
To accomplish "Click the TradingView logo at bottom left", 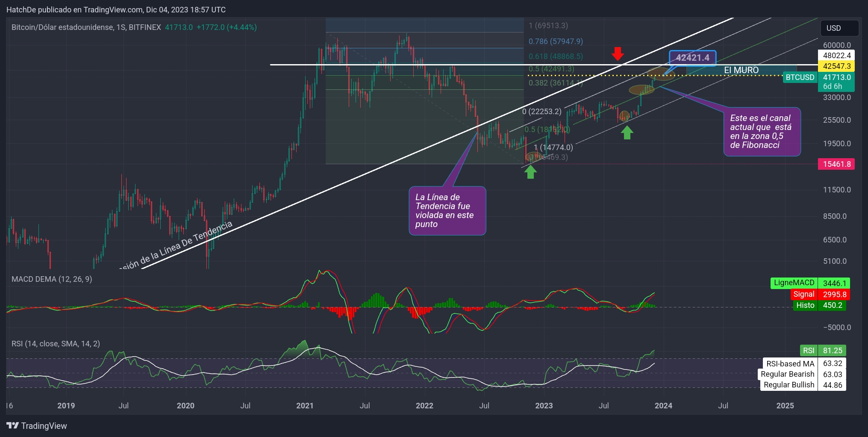I will pyautogui.click(x=37, y=425).
